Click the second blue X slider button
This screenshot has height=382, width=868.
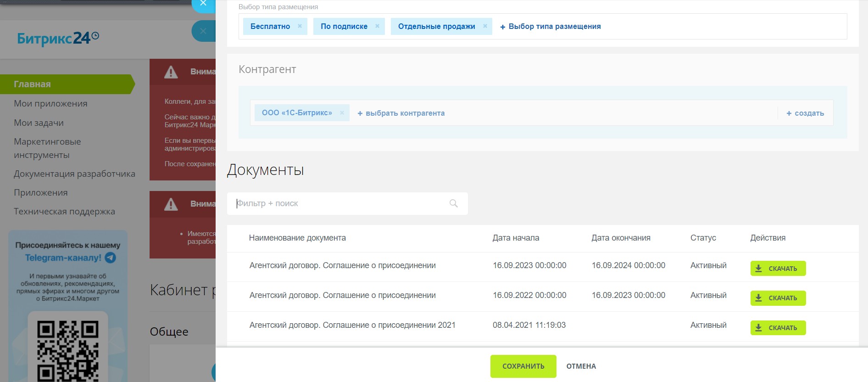203,31
